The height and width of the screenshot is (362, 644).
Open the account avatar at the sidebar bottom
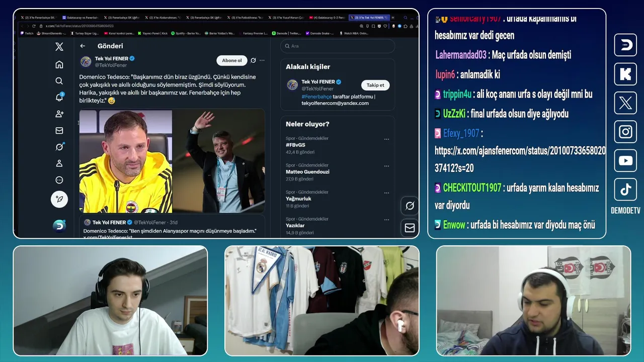(59, 226)
